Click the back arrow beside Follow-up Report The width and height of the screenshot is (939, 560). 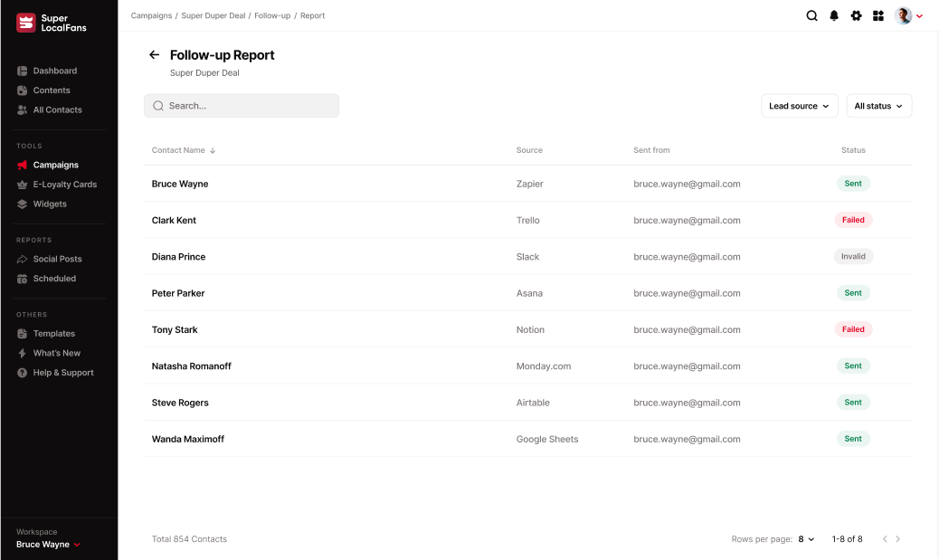[154, 55]
